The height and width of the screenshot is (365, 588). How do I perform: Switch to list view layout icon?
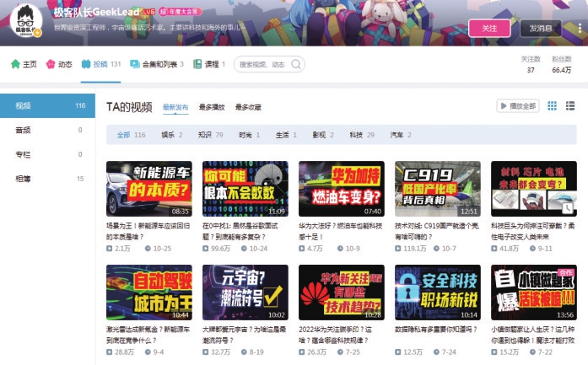pyautogui.click(x=570, y=106)
